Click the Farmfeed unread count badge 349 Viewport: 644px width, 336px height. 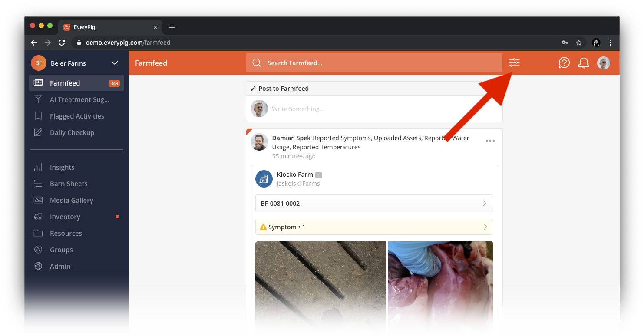pos(114,83)
